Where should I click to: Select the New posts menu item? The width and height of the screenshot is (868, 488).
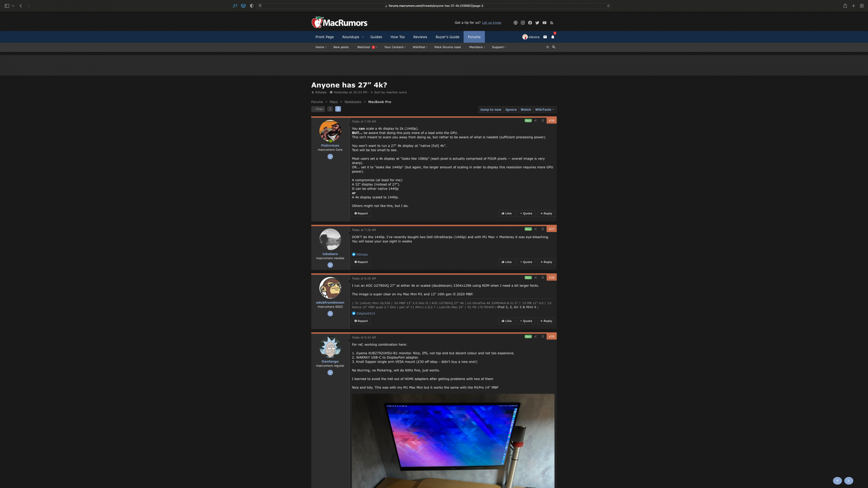point(341,47)
